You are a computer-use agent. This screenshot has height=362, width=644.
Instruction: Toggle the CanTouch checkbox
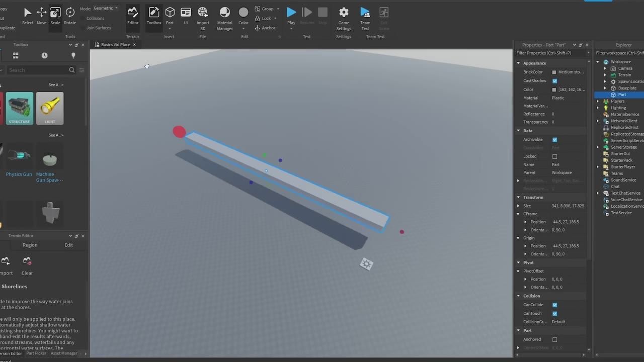pos(554,313)
